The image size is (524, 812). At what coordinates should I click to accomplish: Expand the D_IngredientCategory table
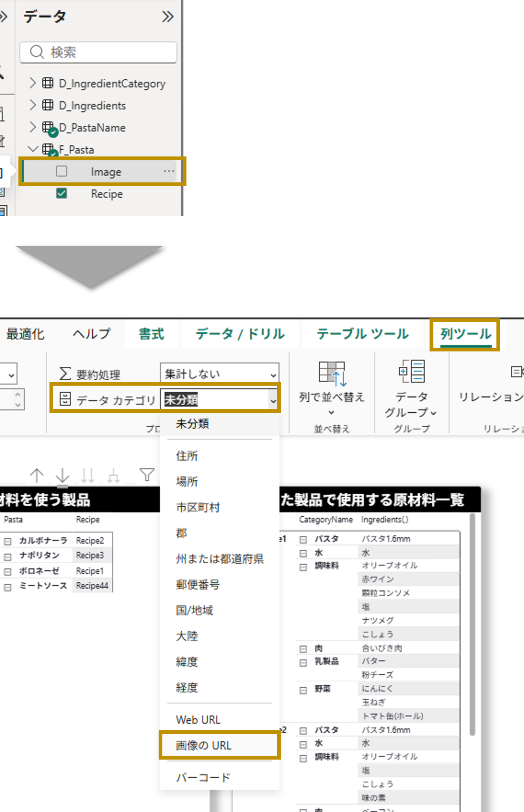point(32,83)
